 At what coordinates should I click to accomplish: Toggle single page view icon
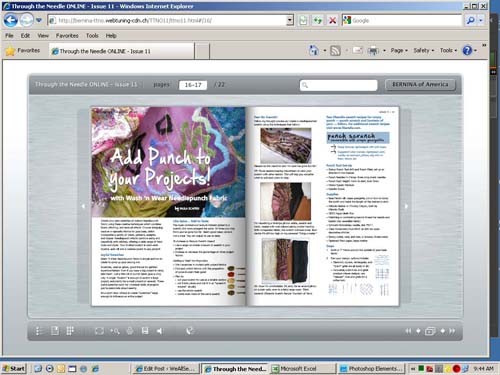click(55, 331)
